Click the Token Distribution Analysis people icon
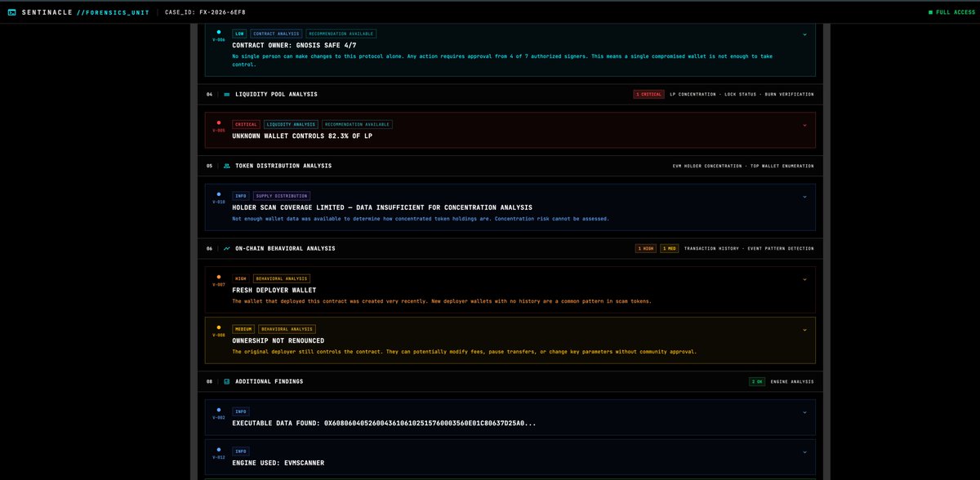The width and height of the screenshot is (980, 480). tap(226, 166)
